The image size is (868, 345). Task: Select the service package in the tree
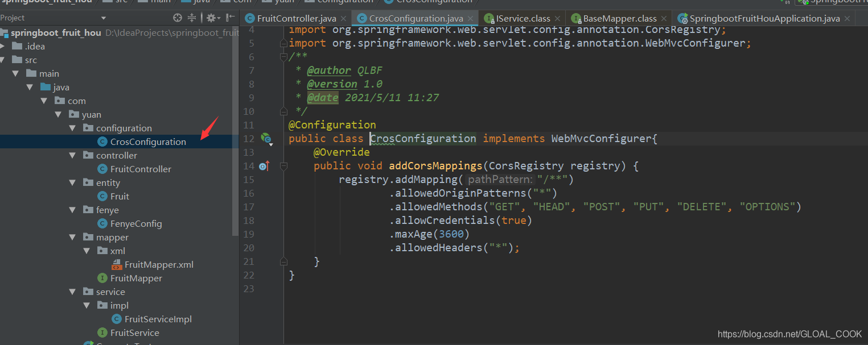pos(110,292)
